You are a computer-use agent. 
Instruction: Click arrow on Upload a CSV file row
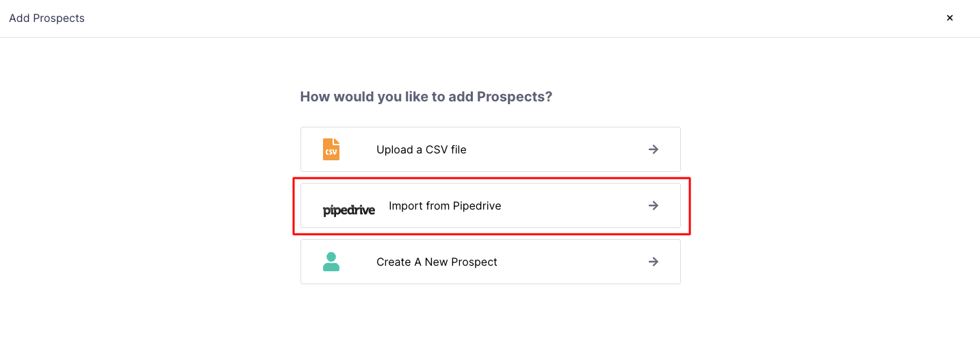point(654,149)
